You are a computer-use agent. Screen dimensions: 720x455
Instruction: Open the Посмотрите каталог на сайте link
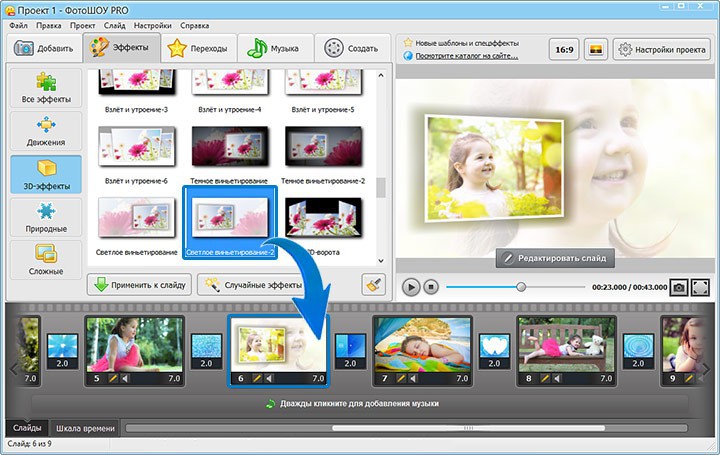467,56
